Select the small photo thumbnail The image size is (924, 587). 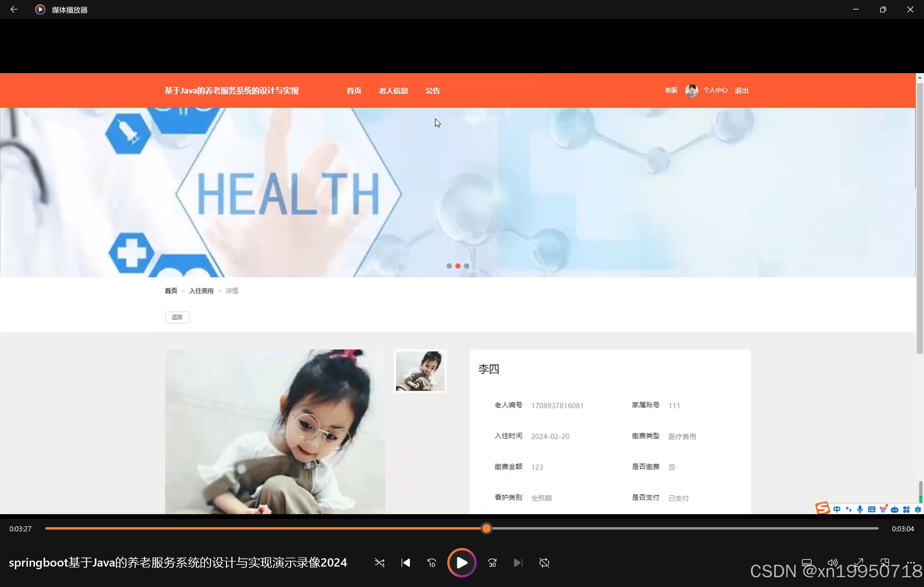[420, 371]
